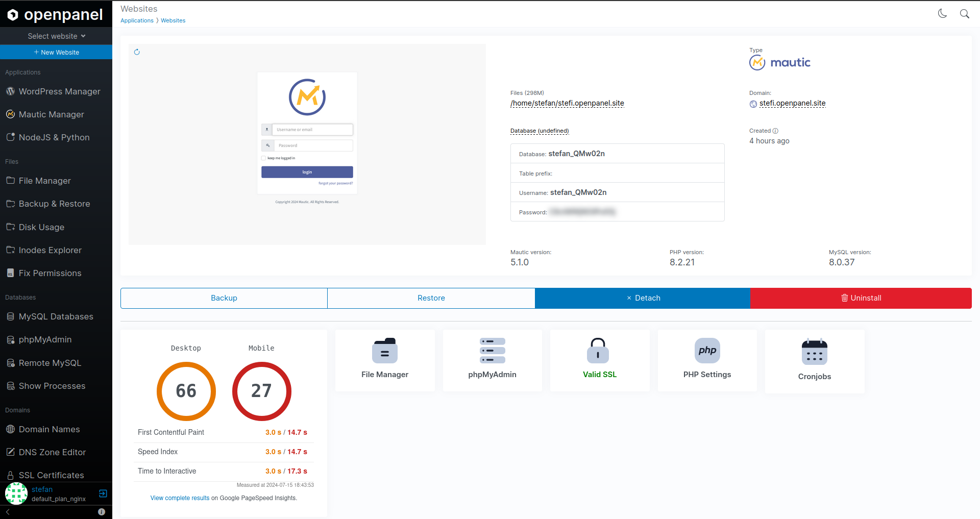Open the stefi.openpanel.site domain link
This screenshot has width=980, height=519.
[792, 103]
